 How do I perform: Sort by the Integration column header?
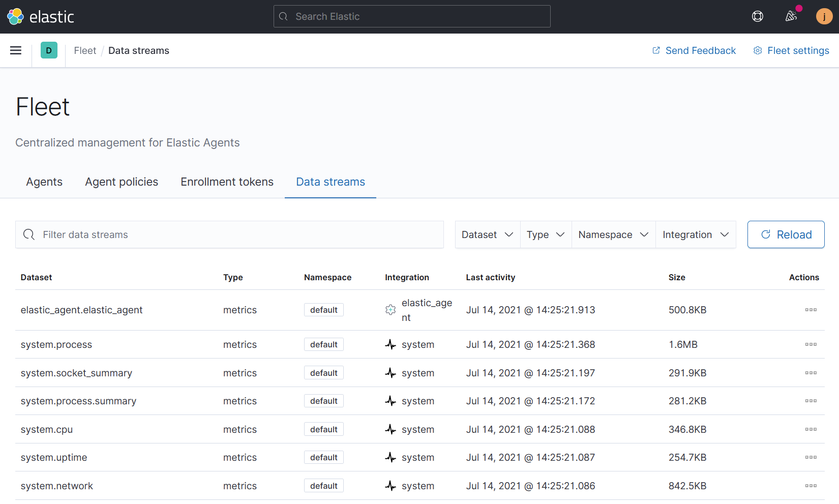[407, 277]
